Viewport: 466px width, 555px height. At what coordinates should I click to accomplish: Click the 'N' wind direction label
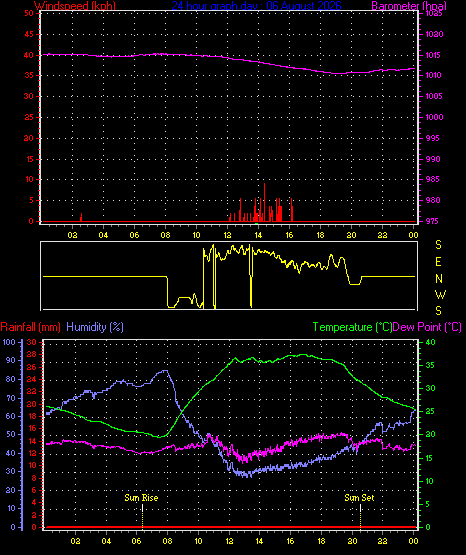pyautogui.click(x=439, y=279)
